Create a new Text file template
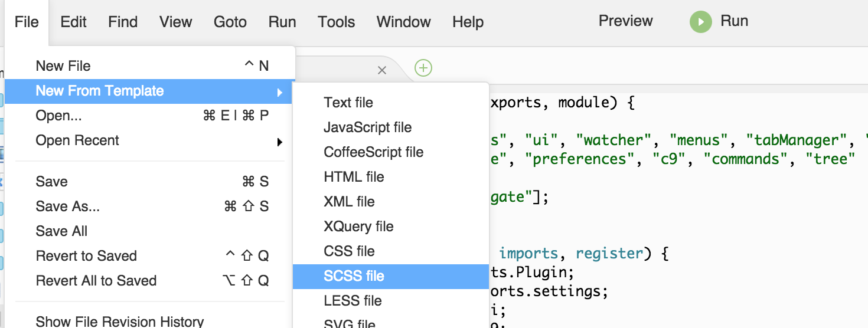Image resolution: width=868 pixels, height=328 pixels. pyautogui.click(x=391, y=103)
